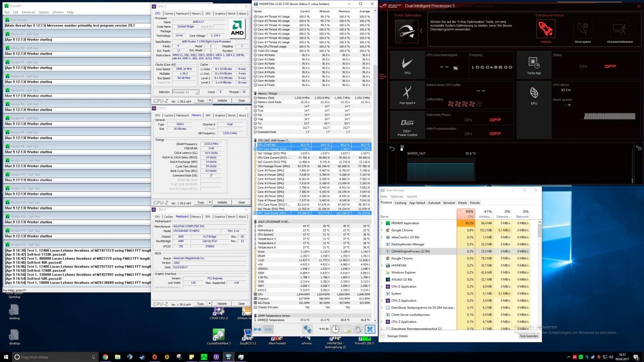644x362 pixels.
Task: Open the Turbo App panel
Action: tap(534, 66)
